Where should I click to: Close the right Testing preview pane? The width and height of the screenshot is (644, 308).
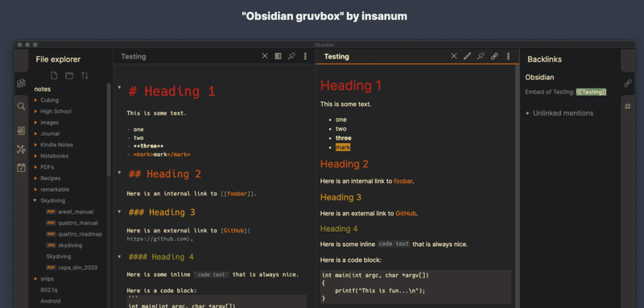pyautogui.click(x=454, y=56)
